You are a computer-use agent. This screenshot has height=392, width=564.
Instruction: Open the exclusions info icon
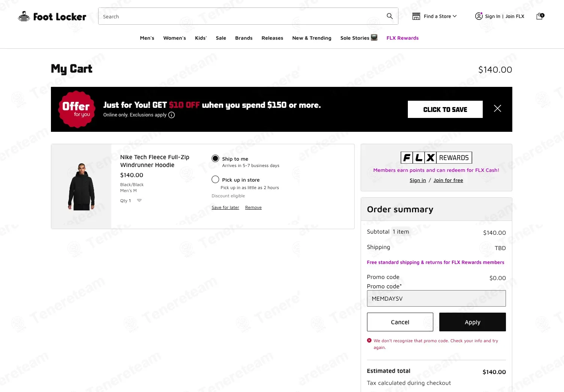pyautogui.click(x=172, y=115)
